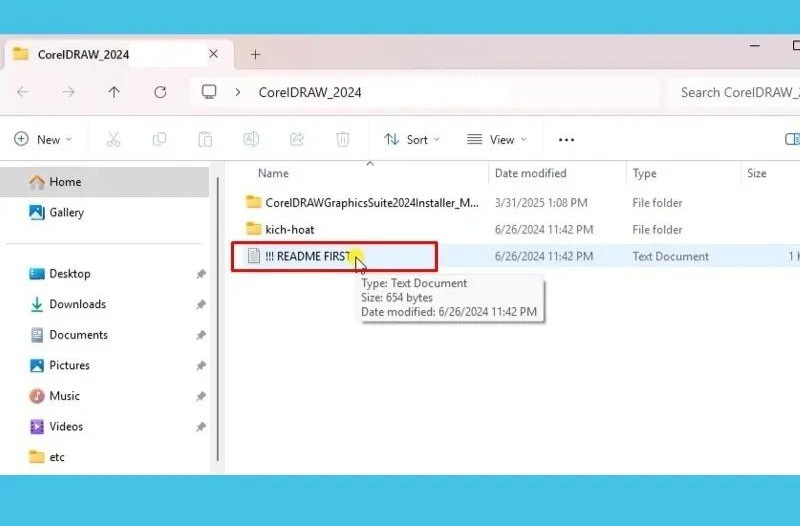Viewport: 800px width, 526px height.
Task: Click File folder type cell of kich-hoat
Action: tap(657, 230)
